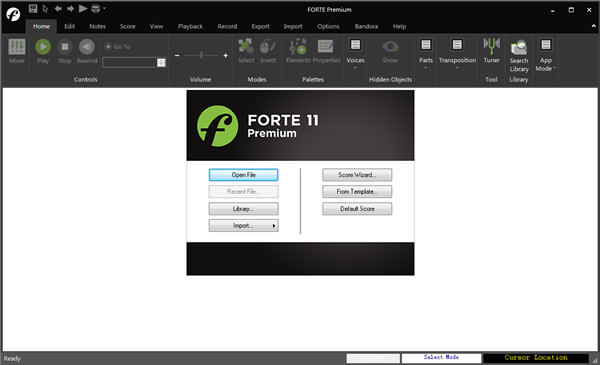This screenshot has width=600, height=365.
Task: Click the Go To button
Action: coord(118,46)
